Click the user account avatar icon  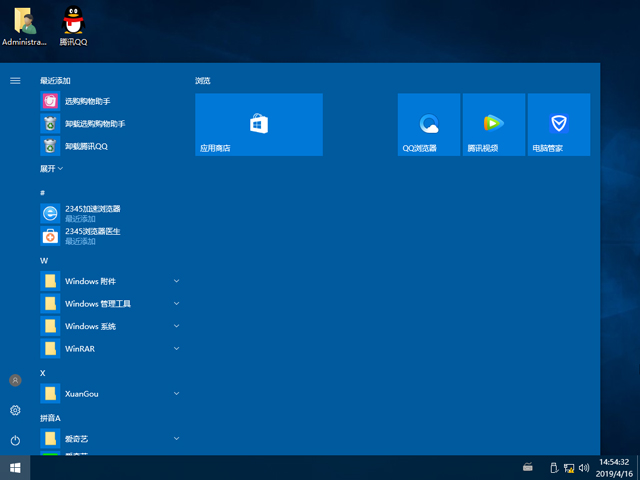click(15, 380)
